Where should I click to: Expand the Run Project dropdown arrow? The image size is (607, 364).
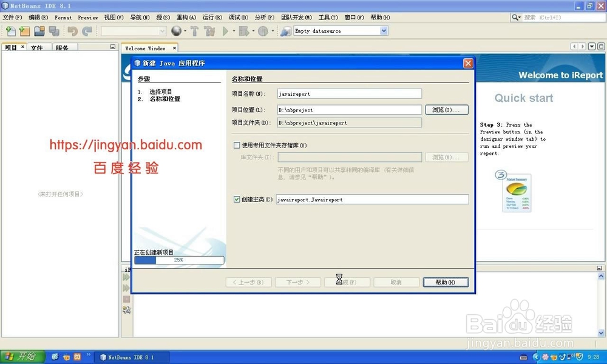coord(234,31)
